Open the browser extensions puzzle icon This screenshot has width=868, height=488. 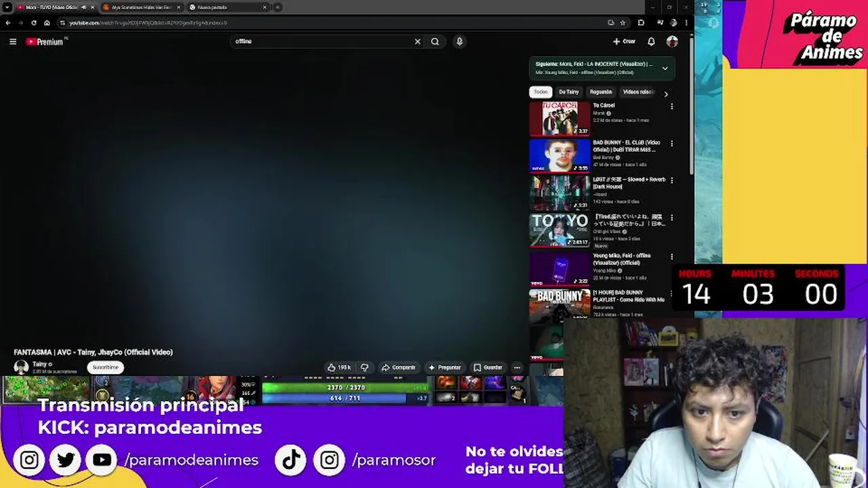[641, 22]
